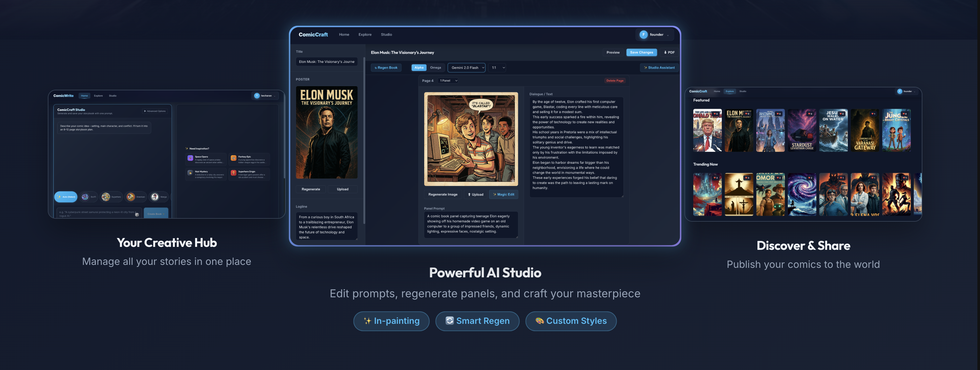Click the Smart Regen feature pill

point(478,321)
